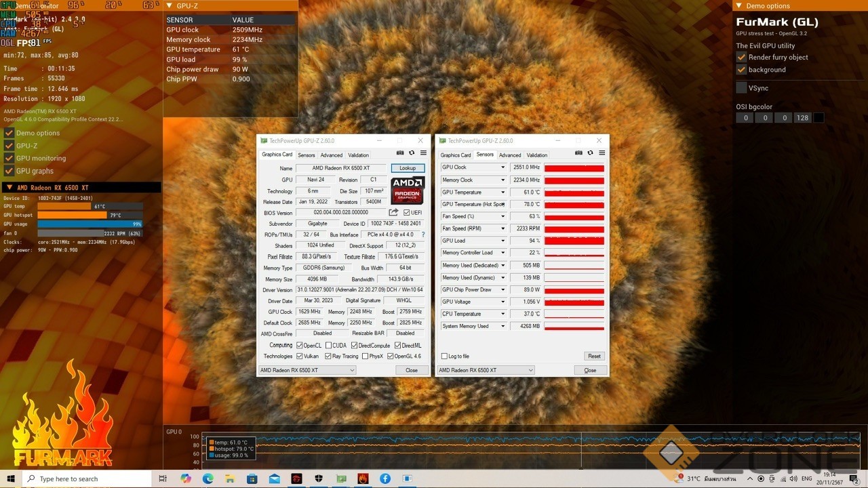Click the BIOS share/export arrow icon
The image size is (868, 488).
click(393, 212)
